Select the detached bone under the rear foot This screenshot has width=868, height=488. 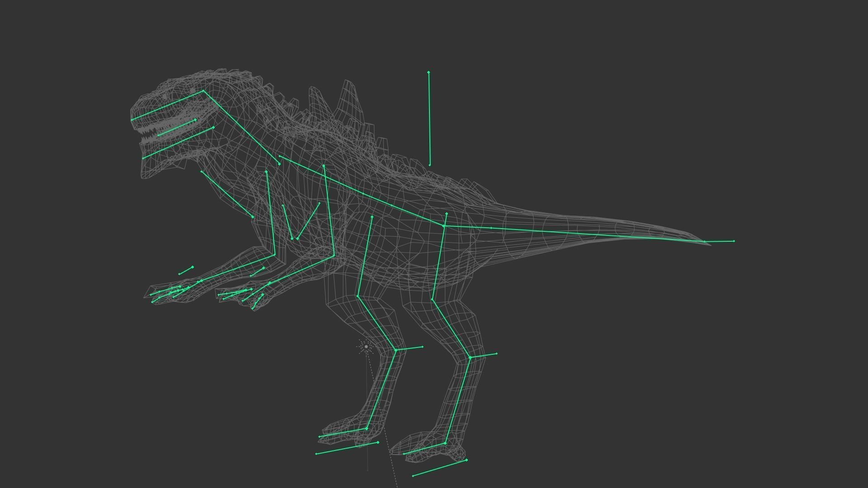click(440, 468)
